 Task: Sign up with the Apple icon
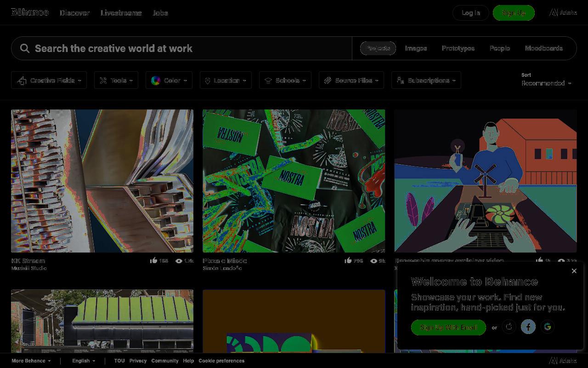coord(509,327)
